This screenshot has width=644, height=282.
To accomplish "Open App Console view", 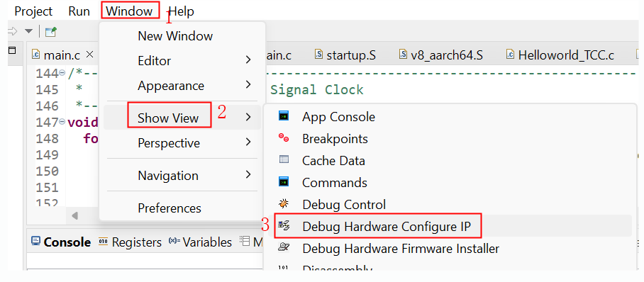I will (x=326, y=117).
